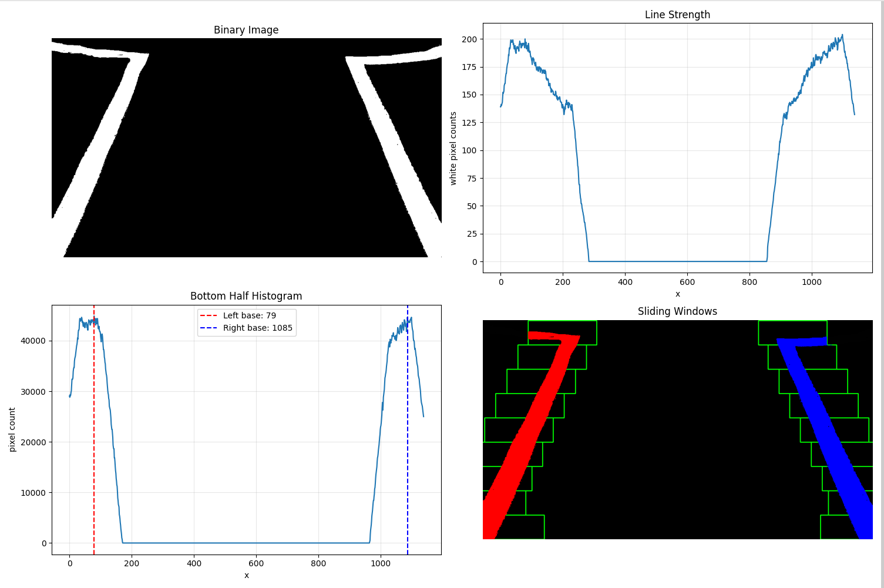The height and width of the screenshot is (588, 884).
Task: Click the "40000" tick on the histogram
Action: pos(33,341)
